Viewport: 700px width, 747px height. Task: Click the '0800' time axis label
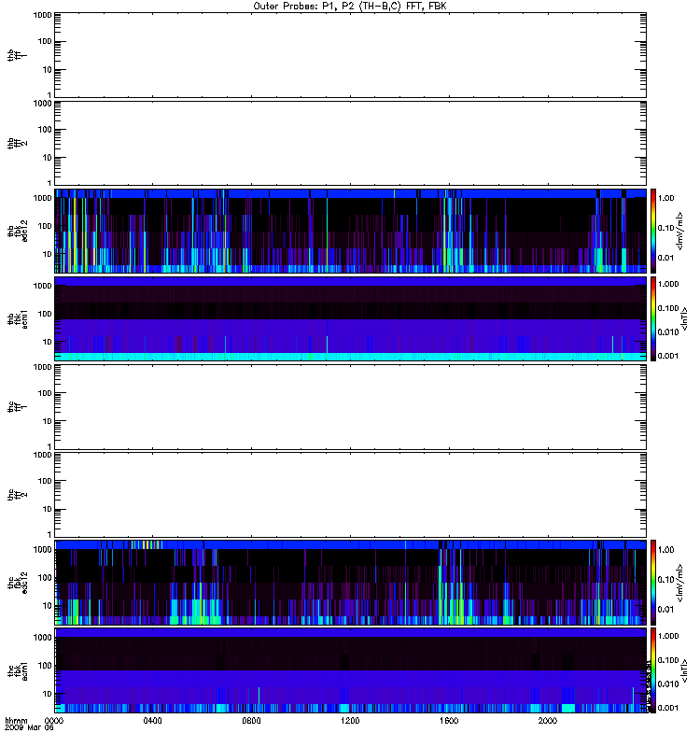251,721
